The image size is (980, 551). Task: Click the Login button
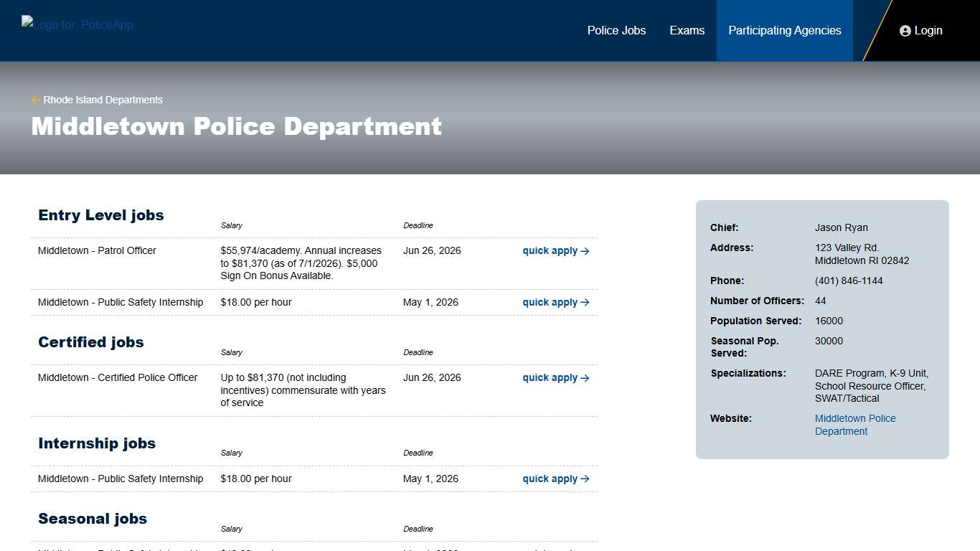[920, 30]
